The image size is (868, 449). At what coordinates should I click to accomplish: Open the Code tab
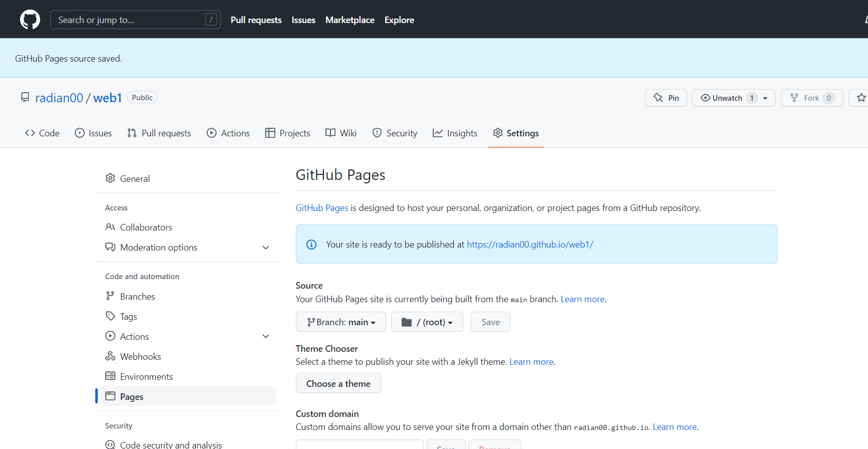[x=42, y=133]
